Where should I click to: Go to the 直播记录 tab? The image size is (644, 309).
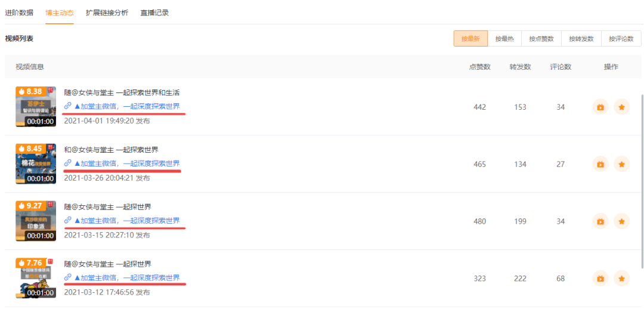154,13
